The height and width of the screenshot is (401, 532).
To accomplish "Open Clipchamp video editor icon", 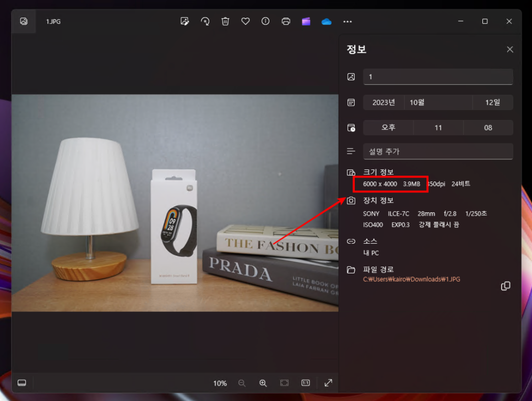I will click(x=306, y=21).
